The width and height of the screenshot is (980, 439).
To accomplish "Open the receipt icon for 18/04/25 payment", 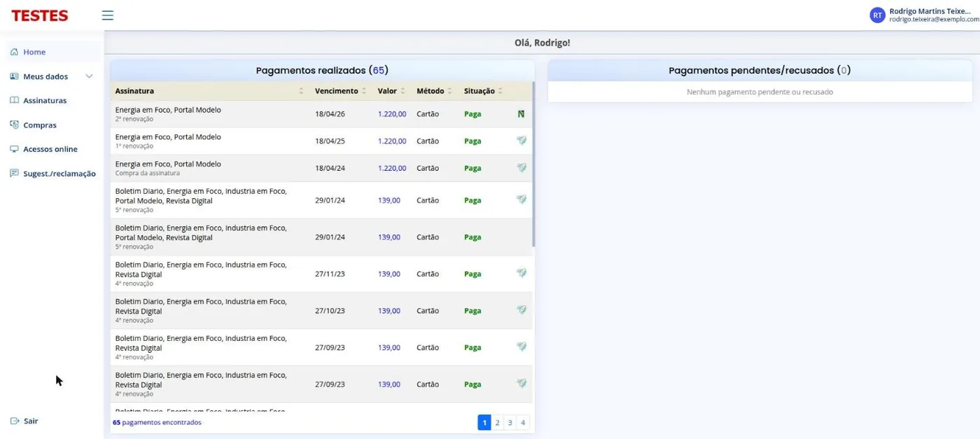I will coord(521,141).
